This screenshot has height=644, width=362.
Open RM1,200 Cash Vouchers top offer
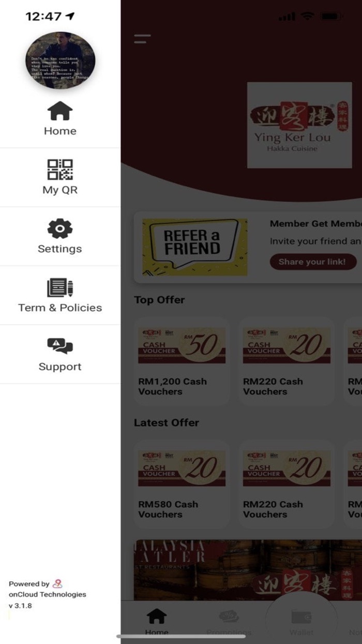tap(182, 361)
